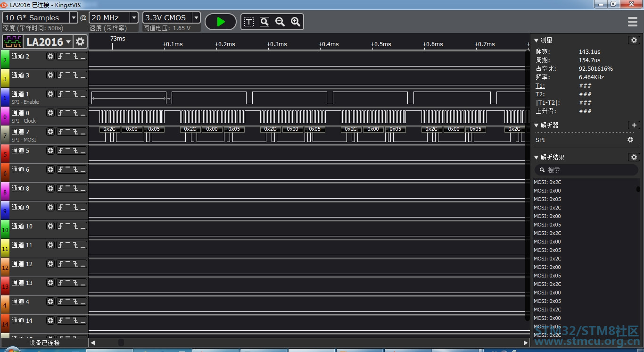Image resolution: width=644 pixels, height=352 pixels.
Task: Set rising edge trigger on 通道 7
Action: point(60,132)
